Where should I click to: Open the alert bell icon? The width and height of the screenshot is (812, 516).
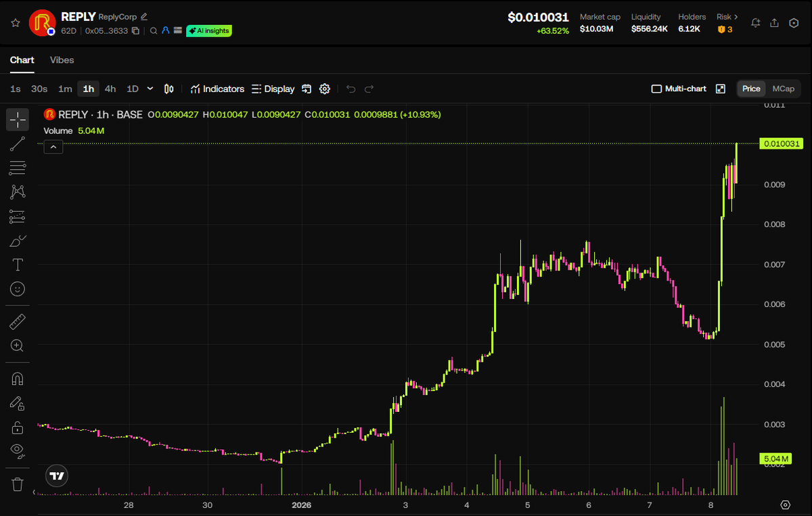click(x=756, y=23)
